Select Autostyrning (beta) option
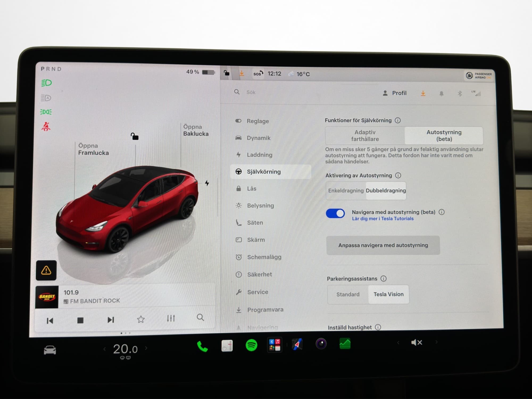The width and height of the screenshot is (532, 399). 444,136
